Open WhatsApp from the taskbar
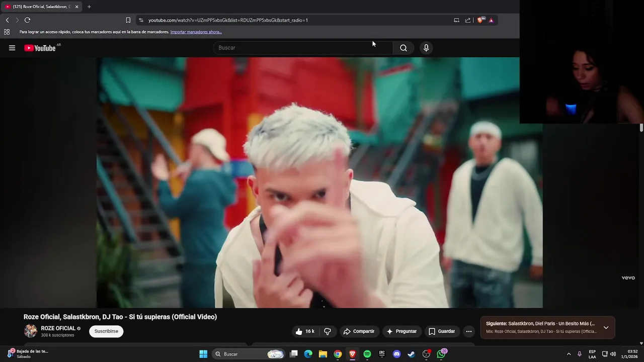This screenshot has height=362, width=644. 441,354
